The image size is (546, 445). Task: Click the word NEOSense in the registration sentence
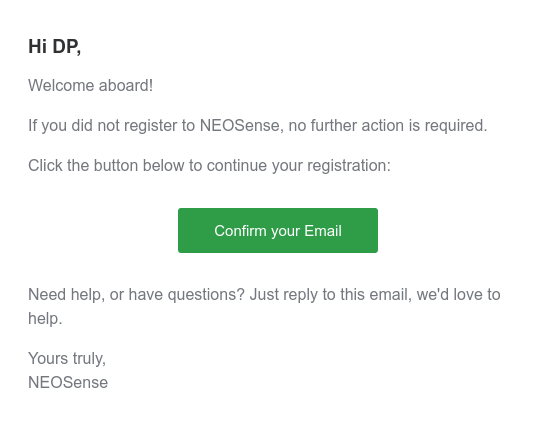[240, 125]
